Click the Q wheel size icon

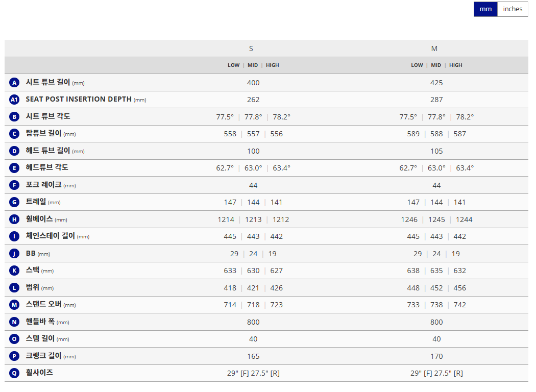click(x=14, y=373)
